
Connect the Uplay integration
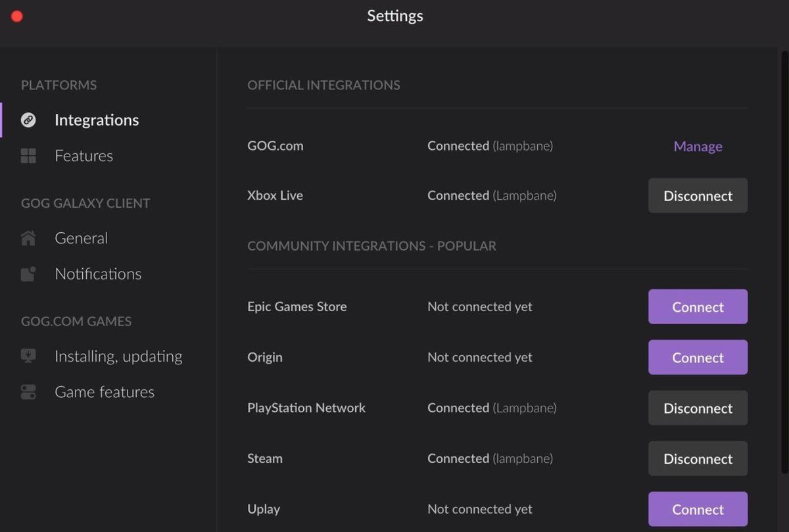click(x=698, y=508)
